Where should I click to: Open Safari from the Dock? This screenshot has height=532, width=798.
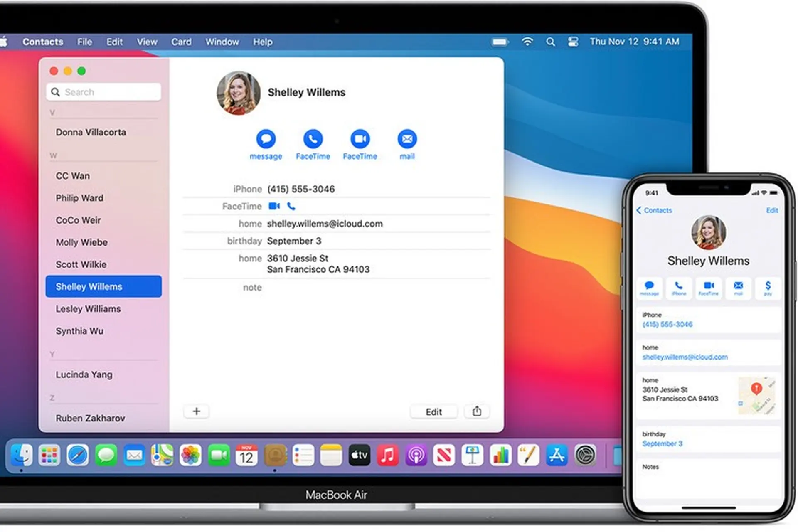[x=78, y=455]
